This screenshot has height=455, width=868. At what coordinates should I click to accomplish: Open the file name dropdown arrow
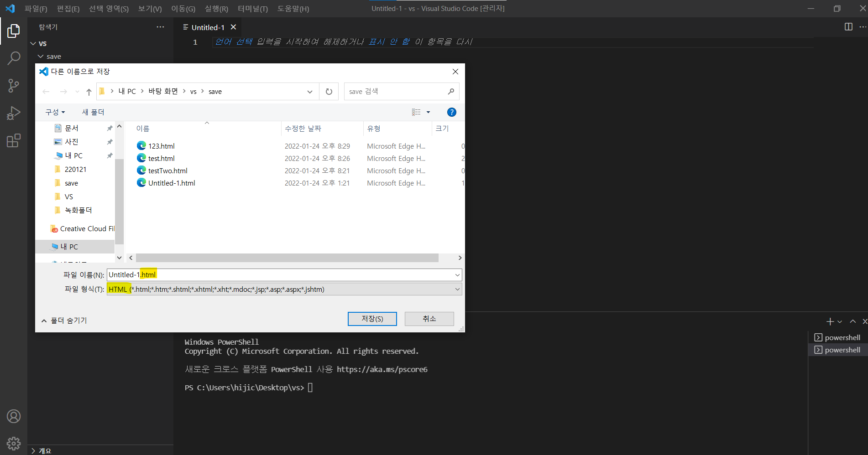(x=457, y=275)
